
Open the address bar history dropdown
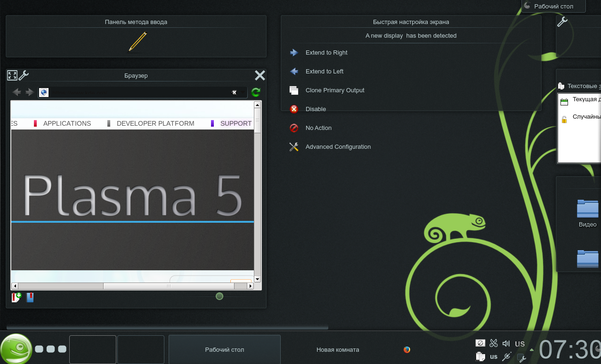[x=243, y=92]
